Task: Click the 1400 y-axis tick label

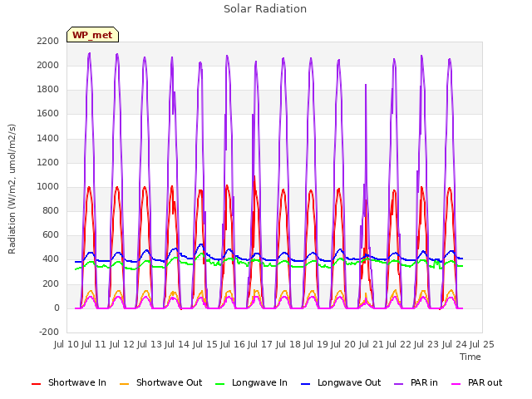Action: (48, 138)
